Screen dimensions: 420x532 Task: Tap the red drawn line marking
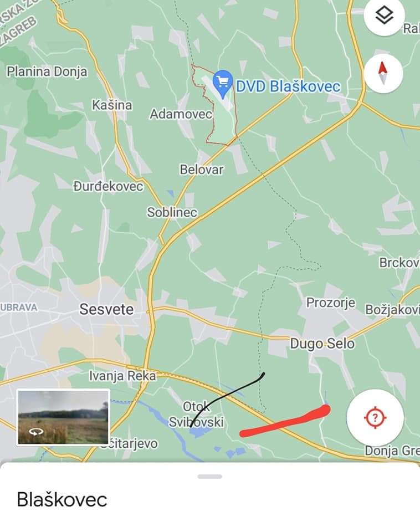click(285, 421)
